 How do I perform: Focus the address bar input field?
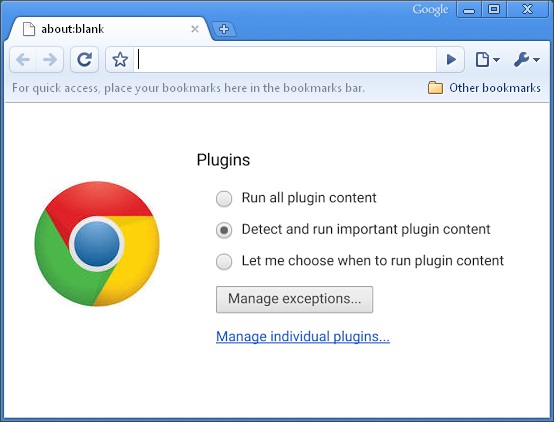(285, 59)
